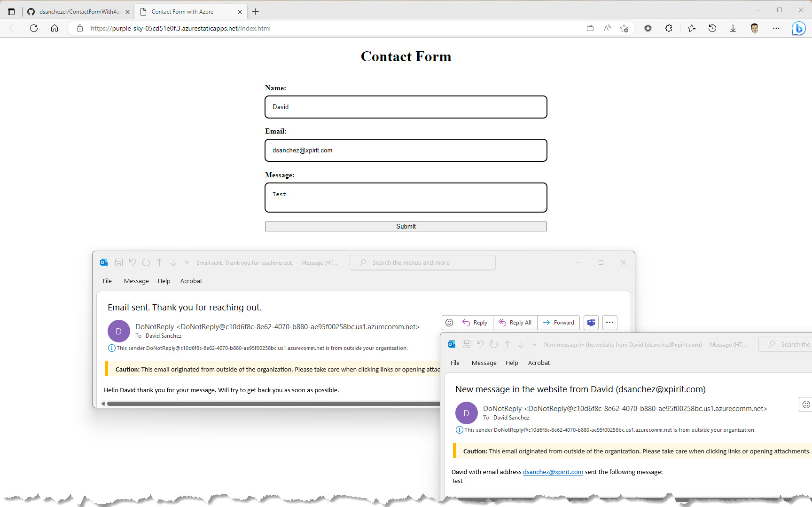Open the Downloads icon in Edge toolbar
Viewport: 812px width, 507px height.
coord(733,28)
